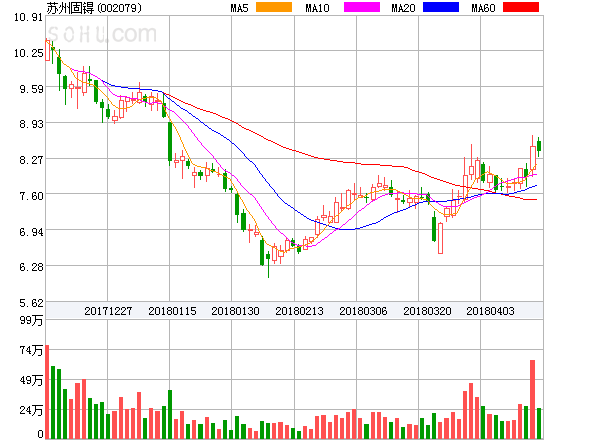Click the 5.62 price axis label

[31, 303]
